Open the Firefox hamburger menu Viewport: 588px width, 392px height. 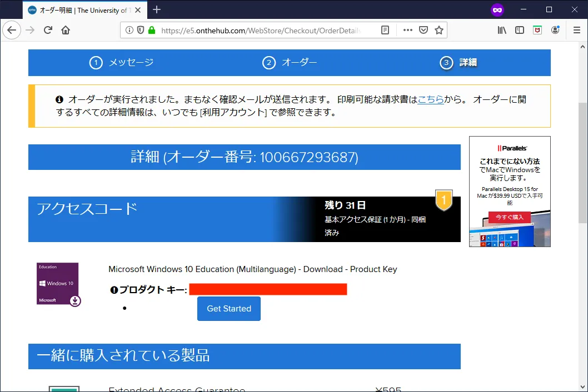(x=576, y=30)
